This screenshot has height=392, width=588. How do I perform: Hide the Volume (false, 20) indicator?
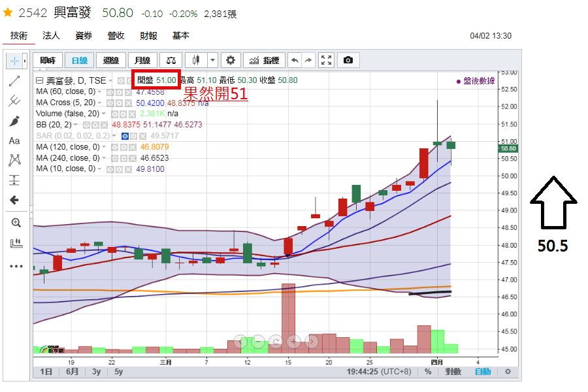tap(115, 114)
